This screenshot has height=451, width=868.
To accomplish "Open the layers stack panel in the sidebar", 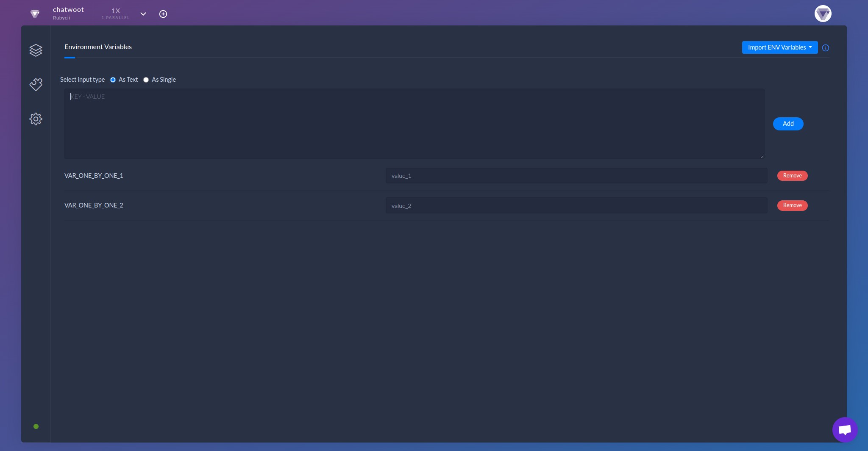I will click(36, 50).
